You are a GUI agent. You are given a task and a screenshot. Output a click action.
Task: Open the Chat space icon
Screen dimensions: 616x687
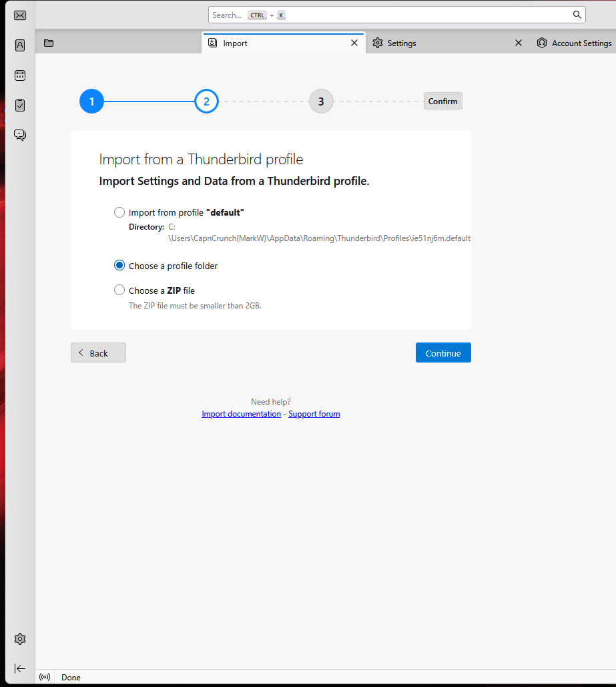click(20, 135)
